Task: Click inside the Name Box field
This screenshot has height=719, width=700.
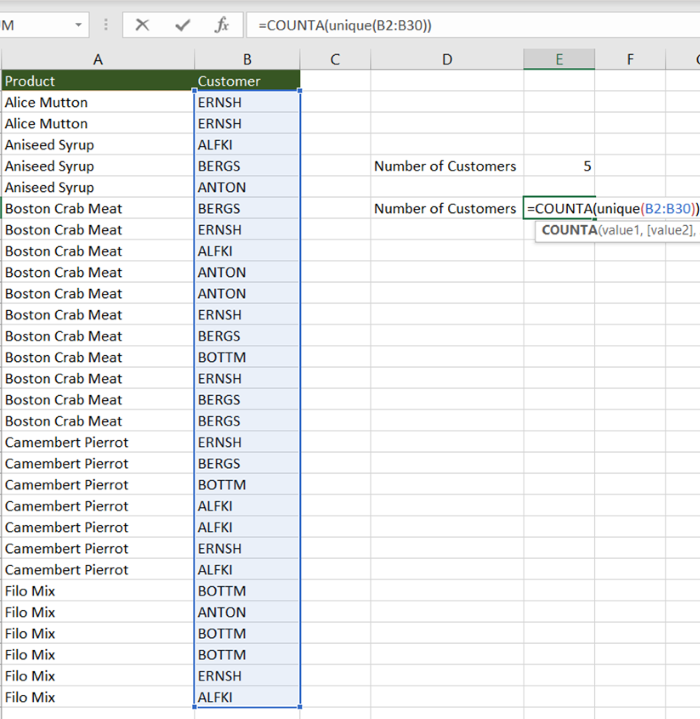Action: [x=35, y=25]
